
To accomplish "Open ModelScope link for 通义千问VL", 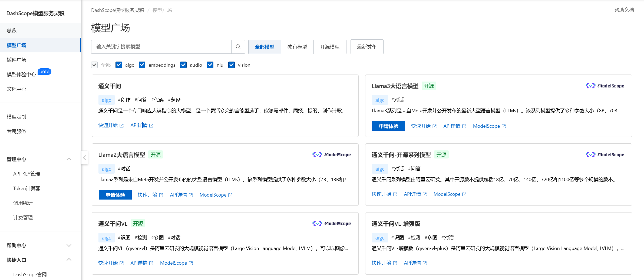I will click(176, 263).
